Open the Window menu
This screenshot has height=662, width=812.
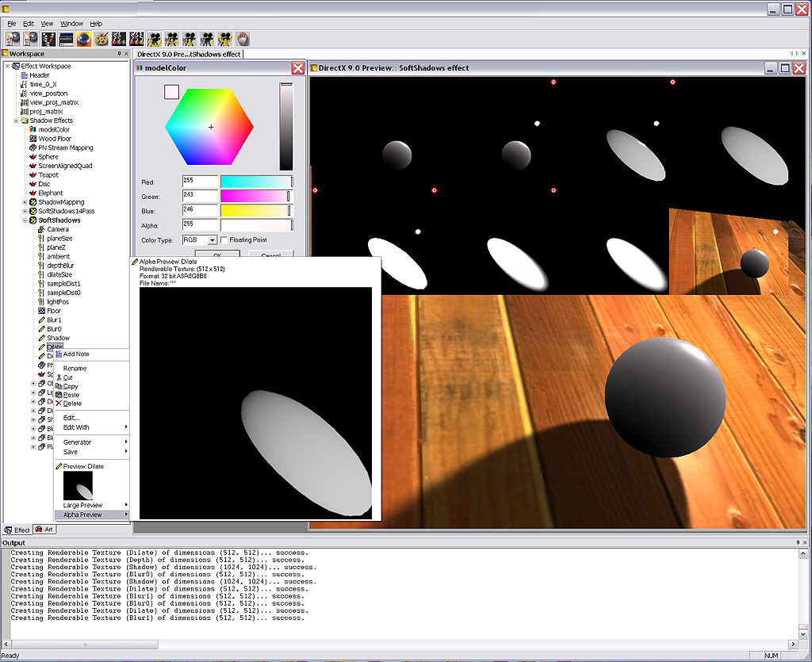point(71,23)
